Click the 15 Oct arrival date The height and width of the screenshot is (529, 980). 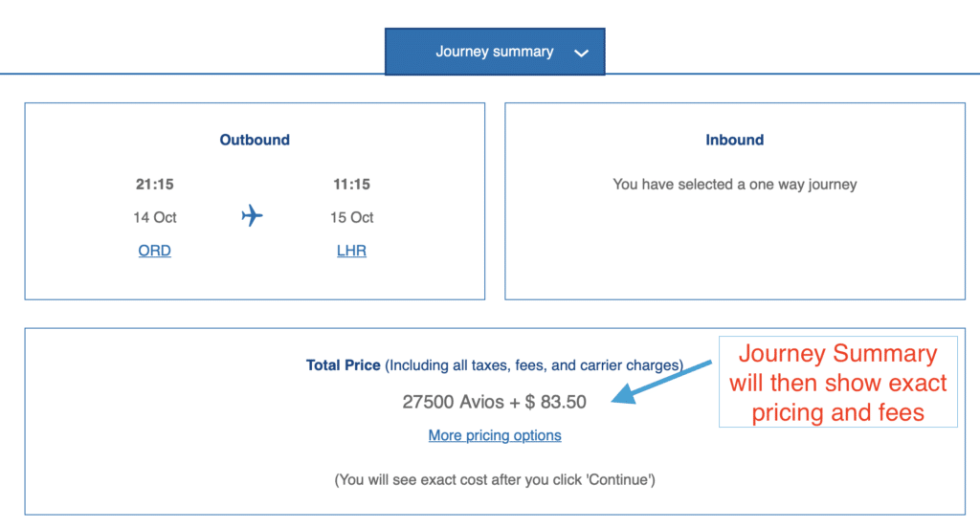(x=351, y=217)
